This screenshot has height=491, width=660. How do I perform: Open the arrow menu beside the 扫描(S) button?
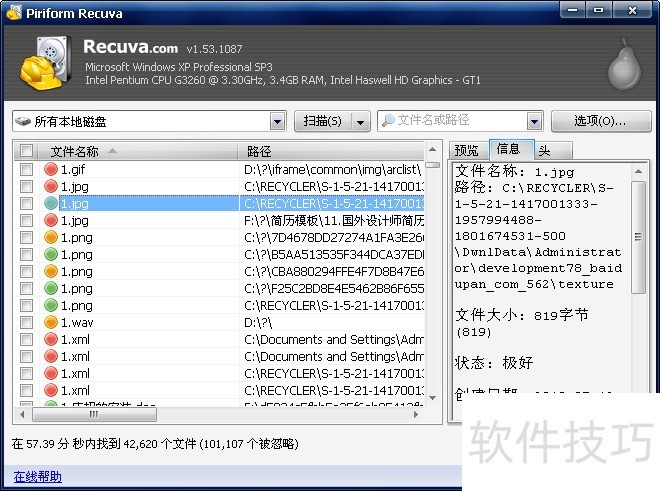tap(361, 122)
